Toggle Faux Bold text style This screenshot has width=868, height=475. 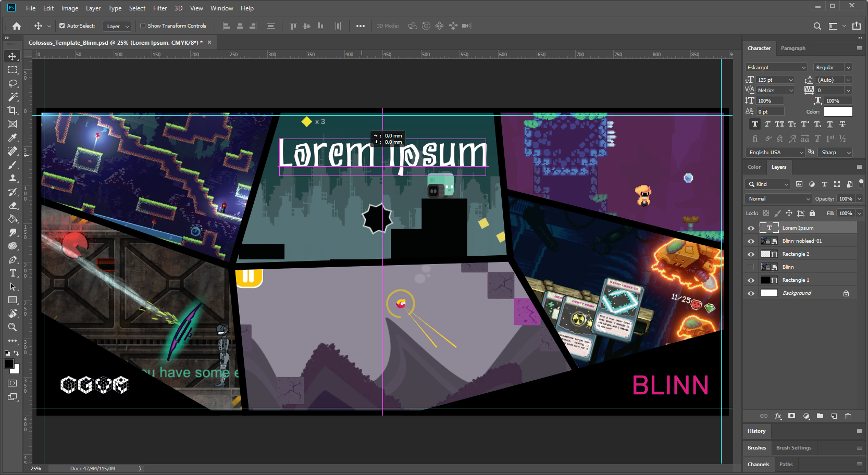point(754,124)
